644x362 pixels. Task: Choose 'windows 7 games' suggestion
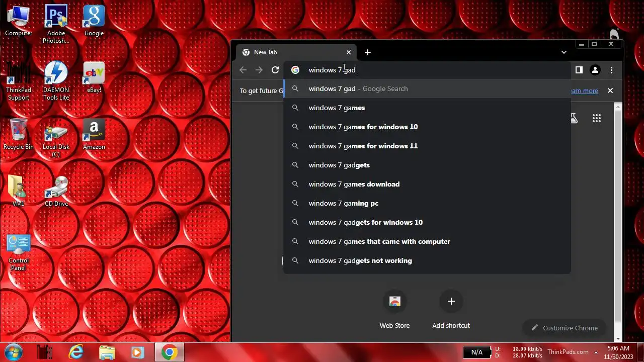[x=427, y=108]
